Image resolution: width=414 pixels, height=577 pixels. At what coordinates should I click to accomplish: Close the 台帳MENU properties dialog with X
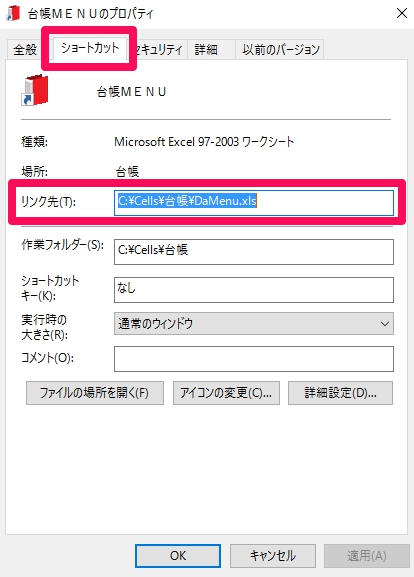[401, 13]
